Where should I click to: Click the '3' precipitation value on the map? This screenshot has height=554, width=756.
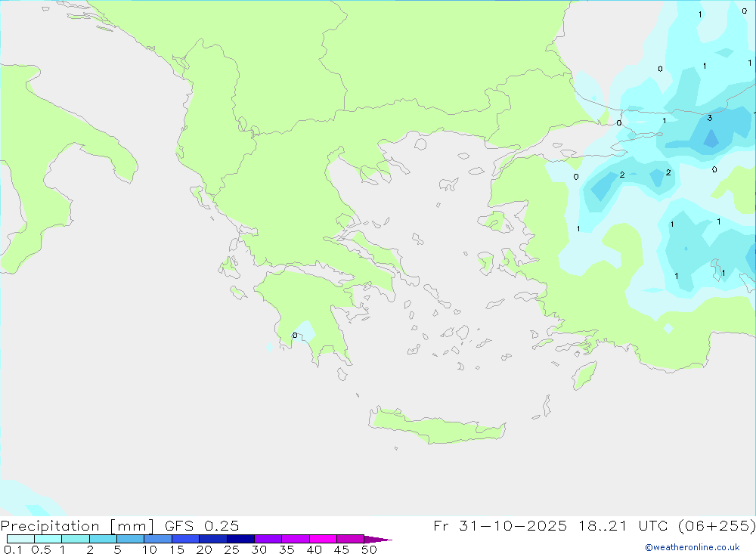709,118
